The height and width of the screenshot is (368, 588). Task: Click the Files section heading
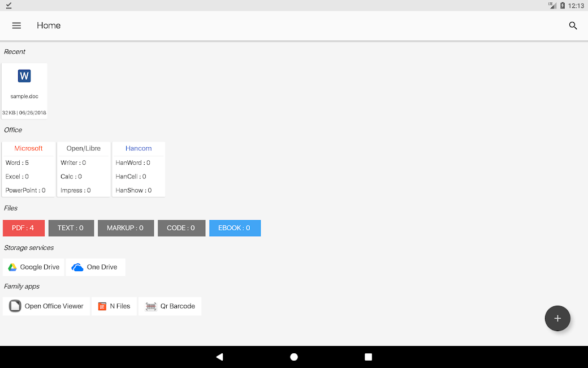[11, 208]
